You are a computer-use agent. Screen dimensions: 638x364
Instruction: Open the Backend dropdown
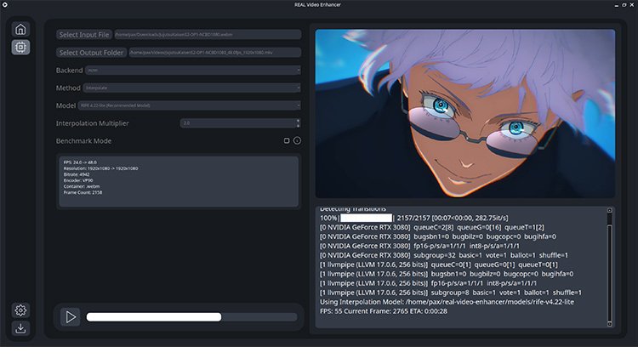pos(193,71)
